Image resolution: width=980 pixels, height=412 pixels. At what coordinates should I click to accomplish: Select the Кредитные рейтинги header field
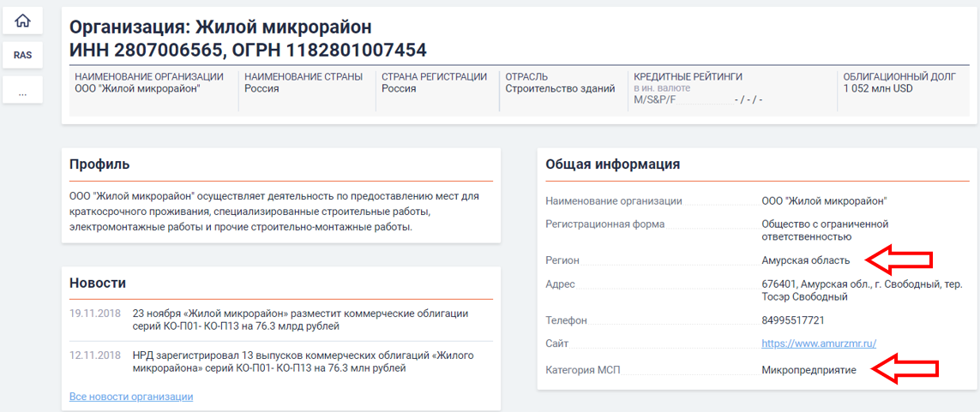(x=688, y=76)
